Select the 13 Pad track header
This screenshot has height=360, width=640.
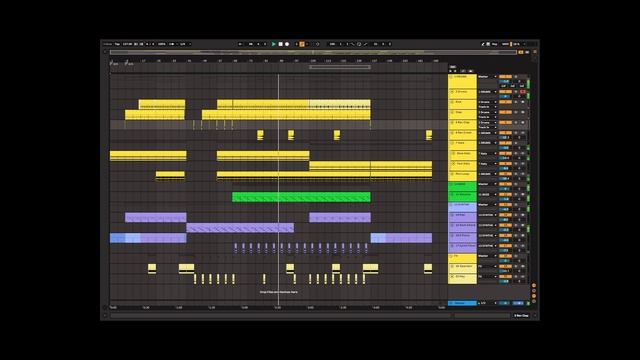462,218
